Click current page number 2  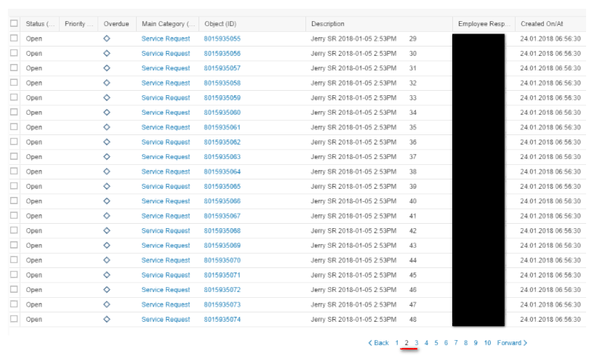pyautogui.click(x=406, y=343)
